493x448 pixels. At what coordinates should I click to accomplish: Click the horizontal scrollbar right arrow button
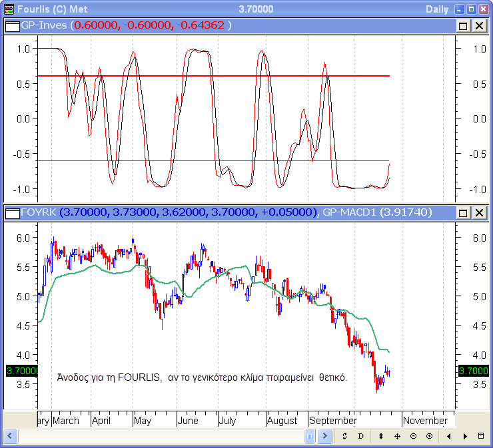coord(324,436)
